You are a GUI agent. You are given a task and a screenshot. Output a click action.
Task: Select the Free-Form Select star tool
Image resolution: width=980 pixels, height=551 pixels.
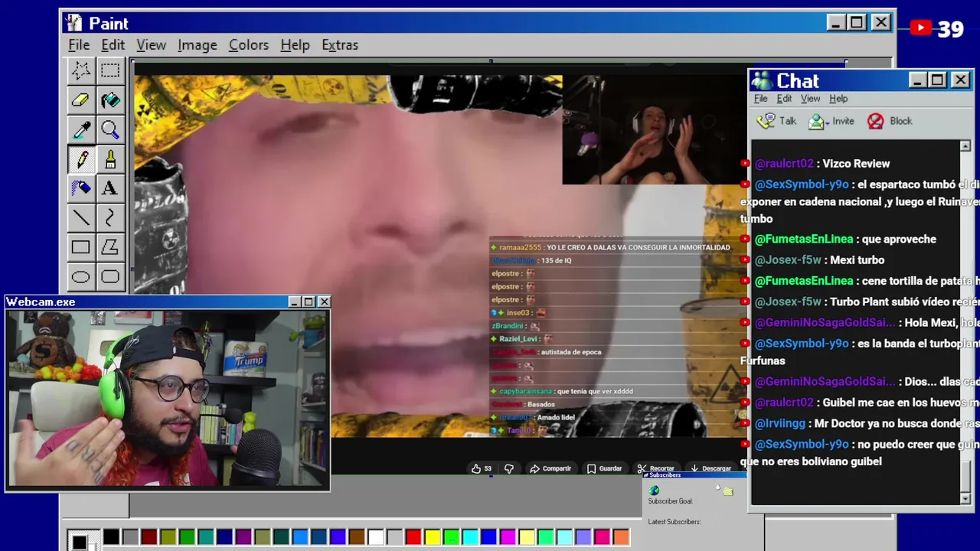tap(80, 70)
